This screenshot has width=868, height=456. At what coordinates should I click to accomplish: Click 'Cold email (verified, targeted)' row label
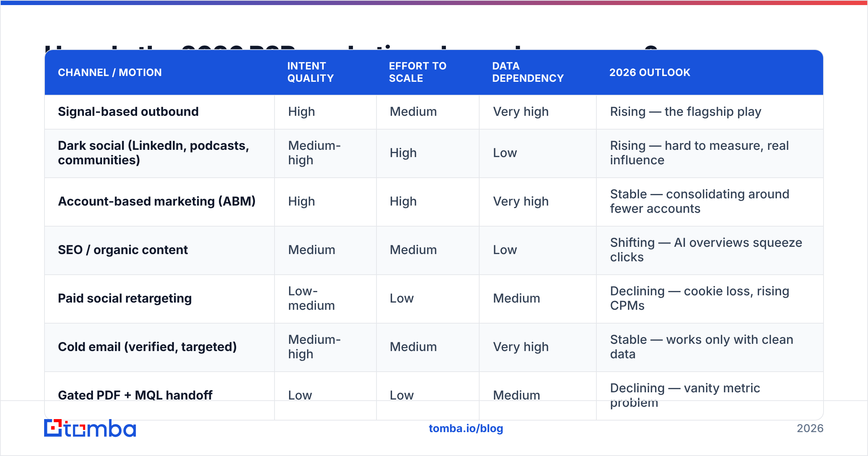(148, 347)
